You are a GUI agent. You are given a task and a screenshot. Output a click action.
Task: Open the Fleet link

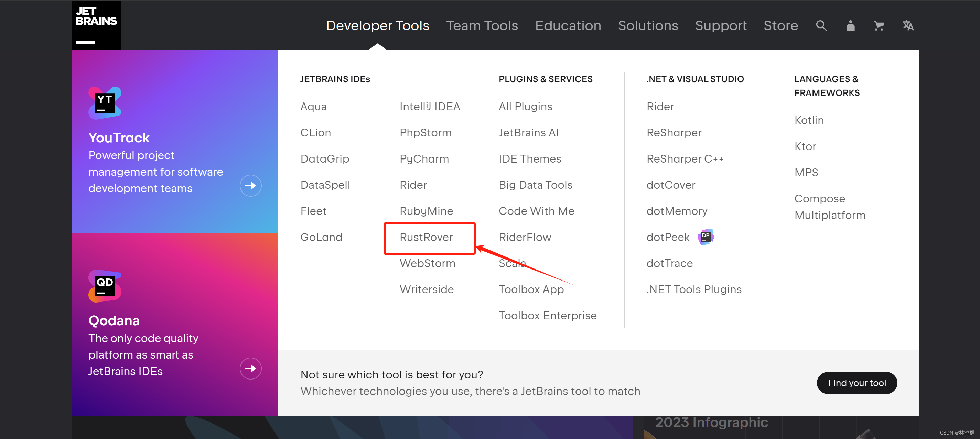tap(313, 211)
